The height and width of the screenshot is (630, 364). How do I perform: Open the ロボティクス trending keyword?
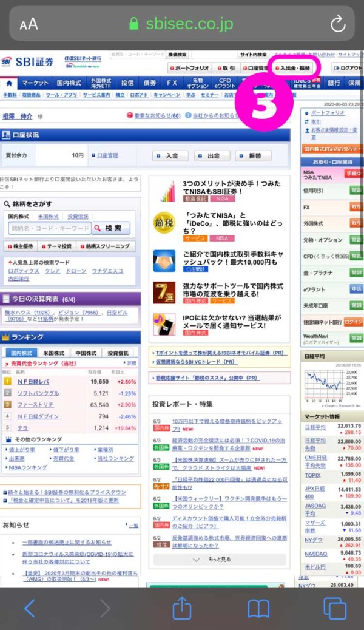[x=24, y=271]
